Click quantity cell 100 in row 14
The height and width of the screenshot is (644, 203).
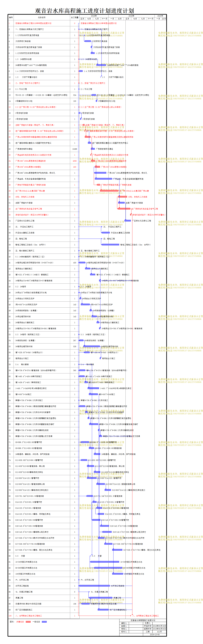coord(75,101)
